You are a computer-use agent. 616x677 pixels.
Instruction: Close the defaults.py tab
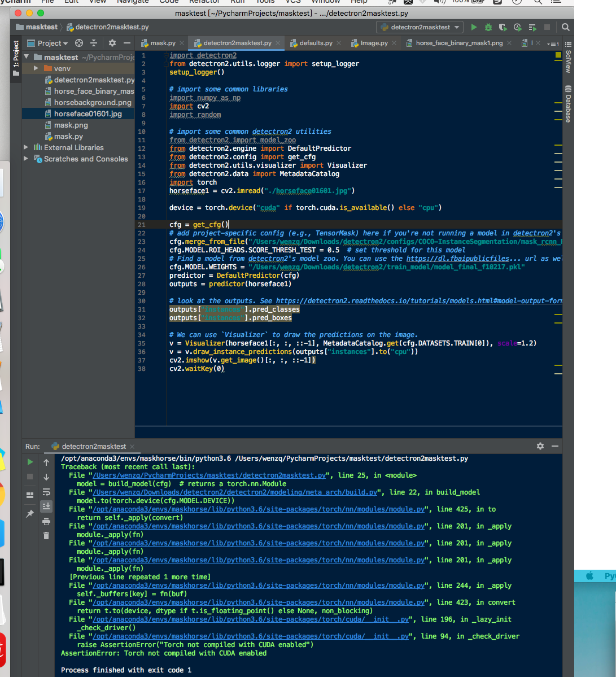pyautogui.click(x=339, y=43)
